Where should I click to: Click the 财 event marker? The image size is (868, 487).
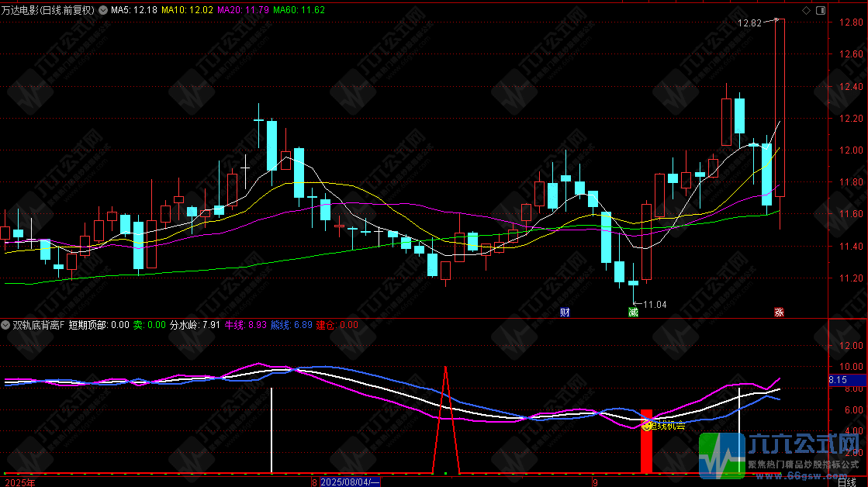(565, 312)
